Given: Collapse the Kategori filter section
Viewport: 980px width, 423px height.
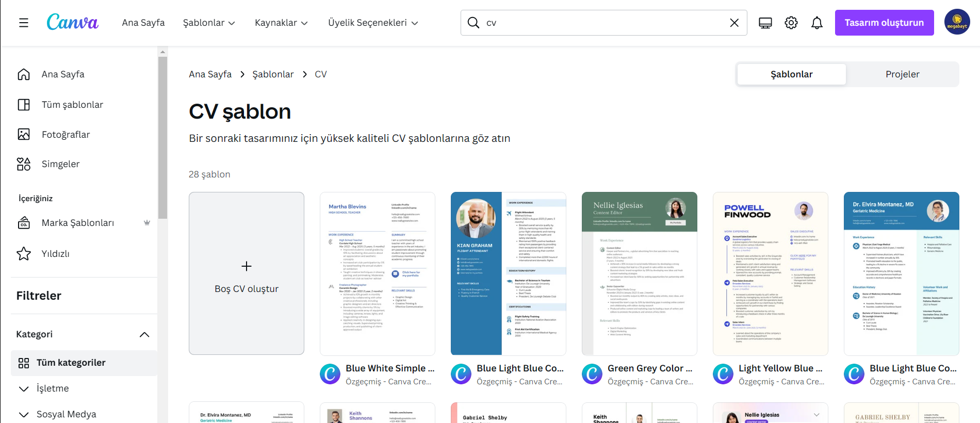Looking at the screenshot, I should click(144, 334).
